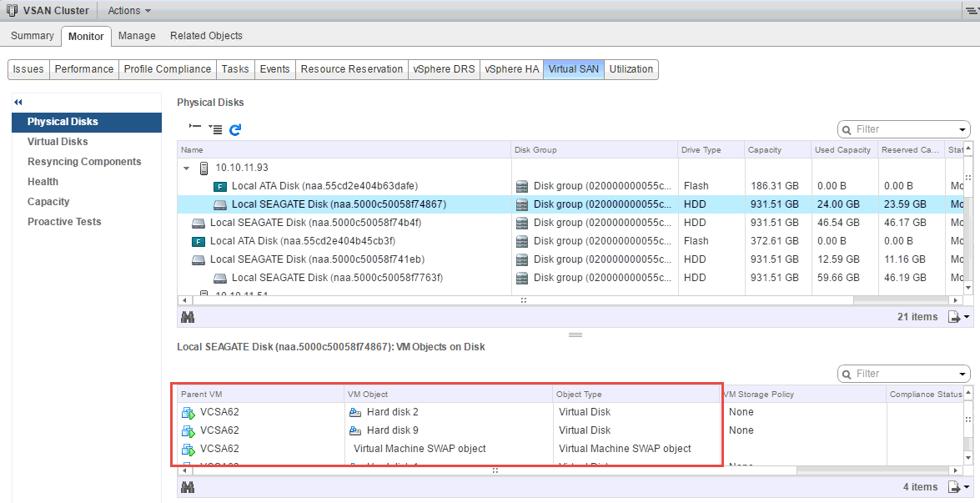Viewport: 980px width, 503px height.
Task: Select Resyncing Components in sidebar
Action: point(84,162)
